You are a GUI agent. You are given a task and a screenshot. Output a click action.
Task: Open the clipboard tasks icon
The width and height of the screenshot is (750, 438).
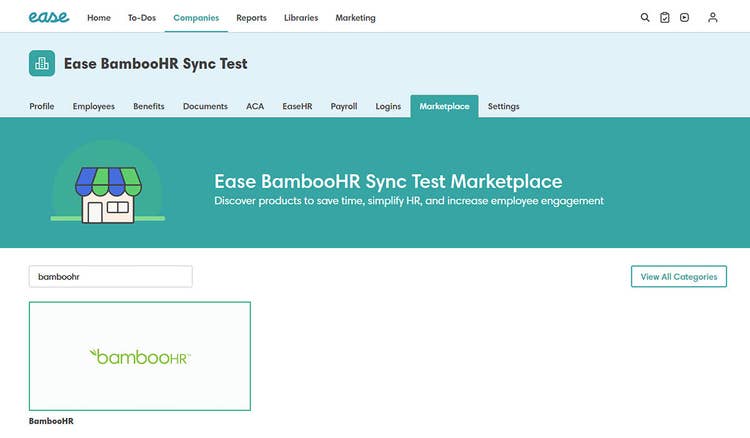[x=664, y=18]
